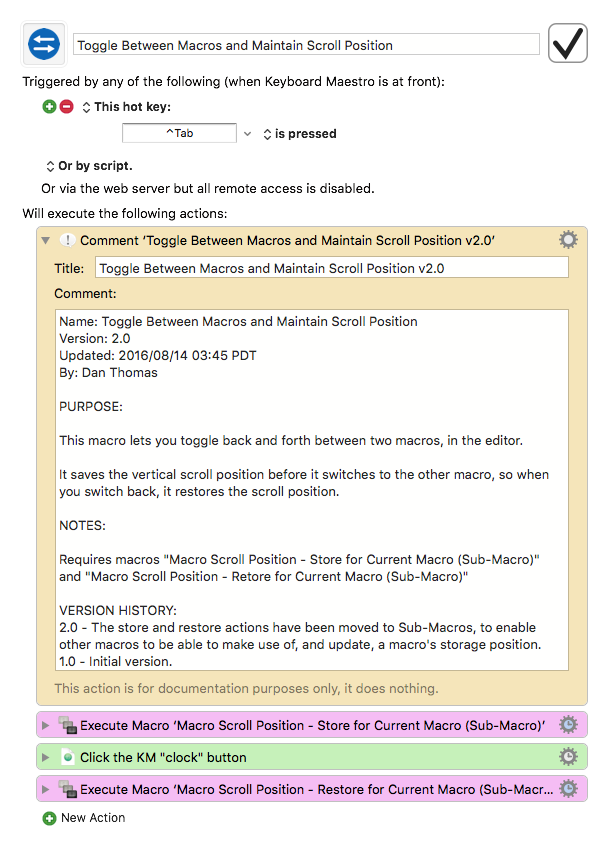Click inside the Comment text area
Screen dimensions: 608x846
click(312, 490)
